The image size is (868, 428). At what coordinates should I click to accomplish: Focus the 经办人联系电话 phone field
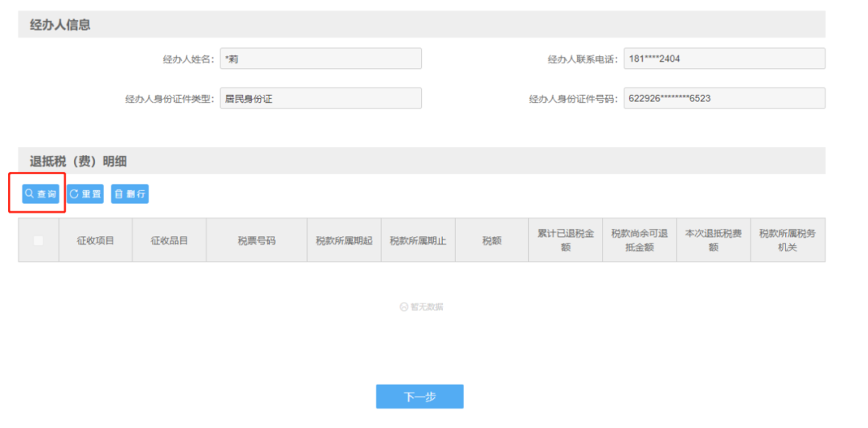point(724,59)
